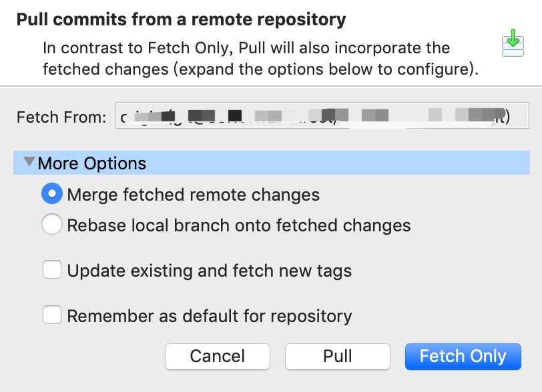This screenshot has width=542, height=392.
Task: Select the Merge fetched remote changes radio button
Action: coord(52,194)
